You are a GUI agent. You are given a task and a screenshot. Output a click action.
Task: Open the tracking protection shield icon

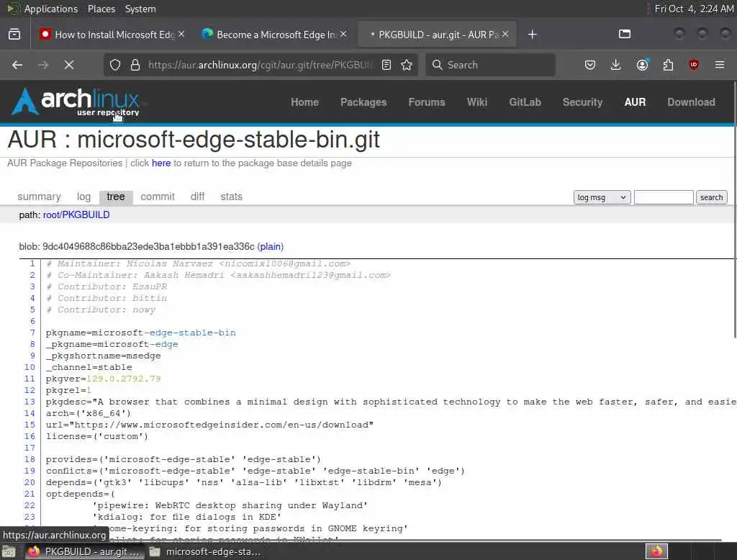point(115,65)
